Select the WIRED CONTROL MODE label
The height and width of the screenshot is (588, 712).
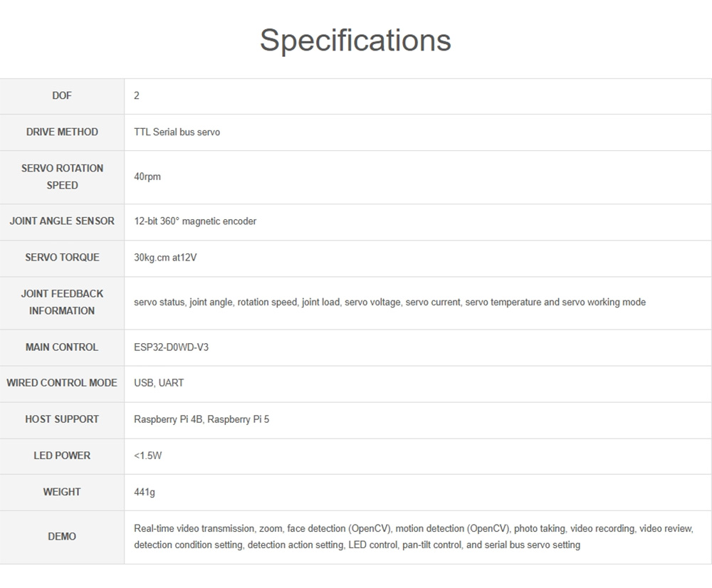pyautogui.click(x=62, y=383)
